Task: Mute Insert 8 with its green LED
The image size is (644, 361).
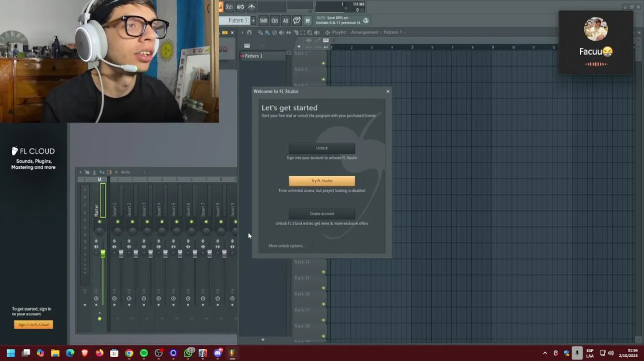Action: click(221, 222)
